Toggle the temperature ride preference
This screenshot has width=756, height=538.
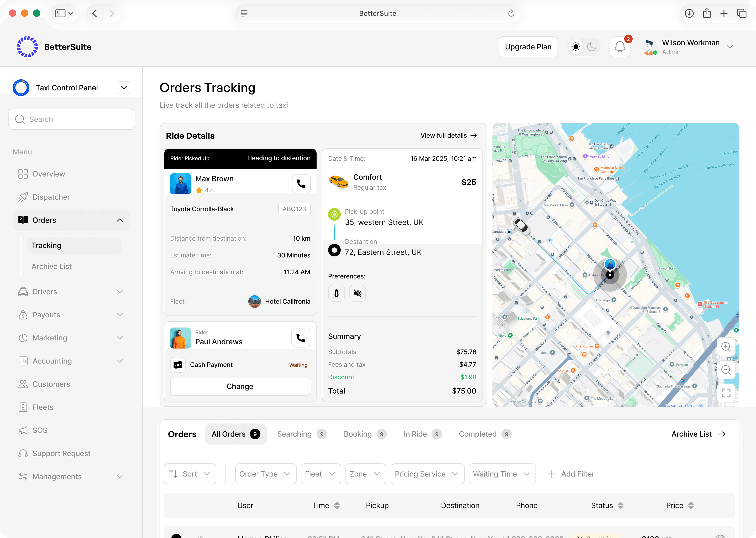click(x=336, y=293)
